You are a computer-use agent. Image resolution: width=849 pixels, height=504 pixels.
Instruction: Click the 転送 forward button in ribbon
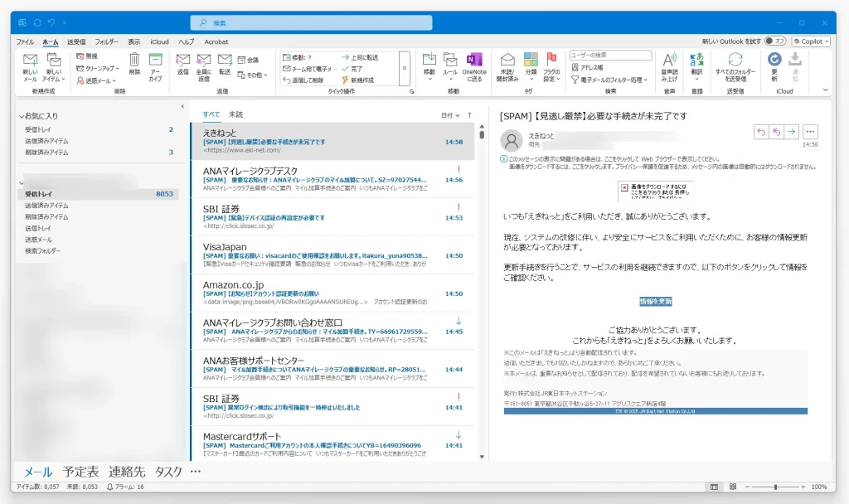[x=225, y=64]
